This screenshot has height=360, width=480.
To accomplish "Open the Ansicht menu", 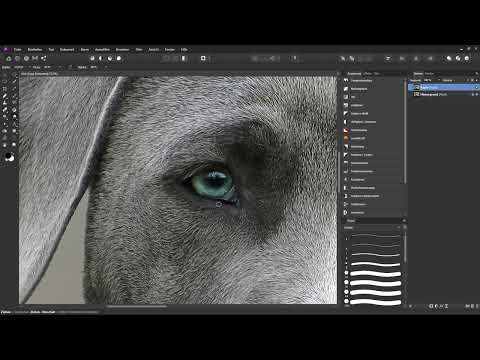I will tap(153, 49).
